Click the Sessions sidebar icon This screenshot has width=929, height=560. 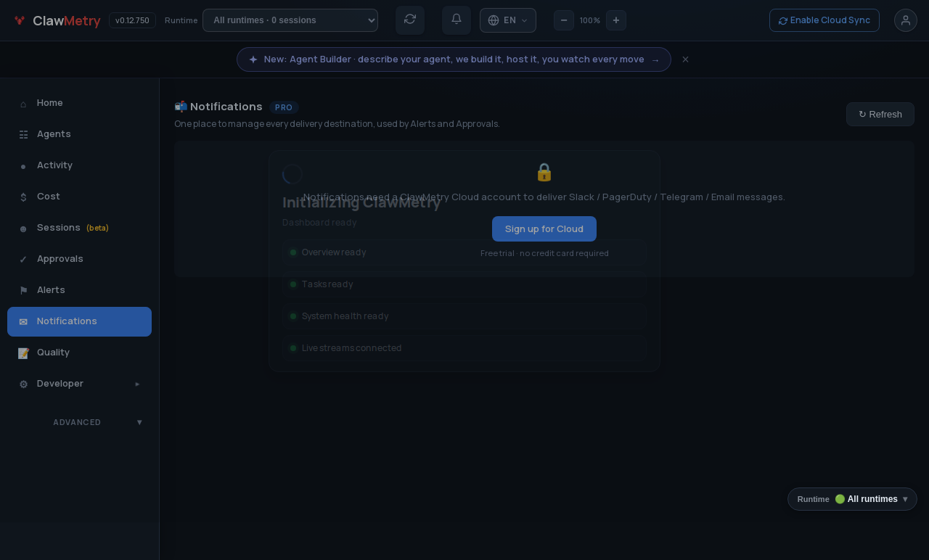click(x=23, y=228)
